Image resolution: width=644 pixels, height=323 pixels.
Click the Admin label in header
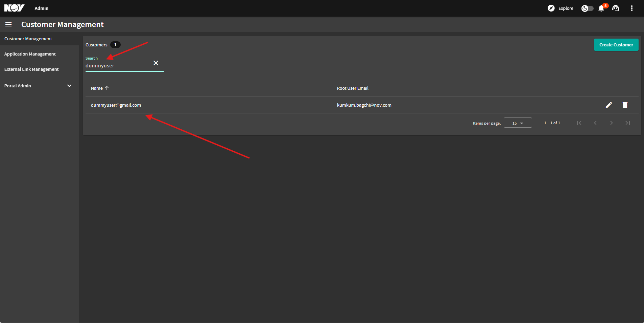pyautogui.click(x=42, y=8)
